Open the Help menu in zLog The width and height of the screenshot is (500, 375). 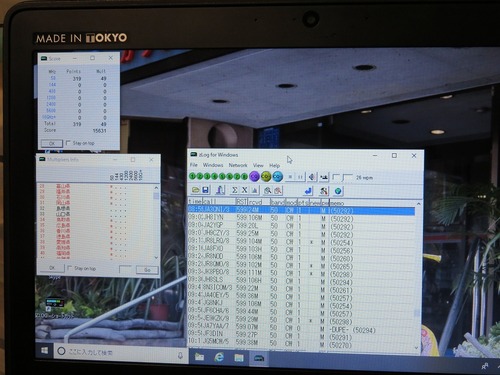[x=274, y=165]
